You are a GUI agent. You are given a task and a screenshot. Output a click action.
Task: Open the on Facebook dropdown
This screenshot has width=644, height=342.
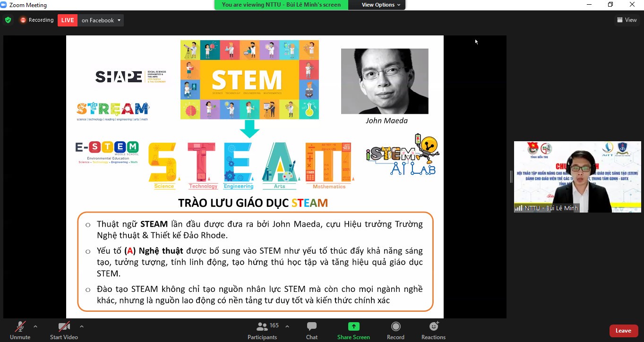coord(101,20)
